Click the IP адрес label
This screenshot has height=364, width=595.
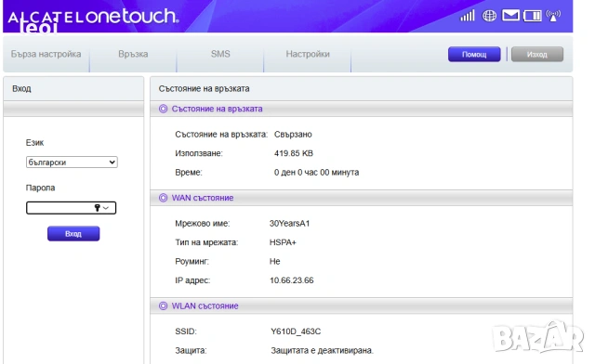coord(192,280)
